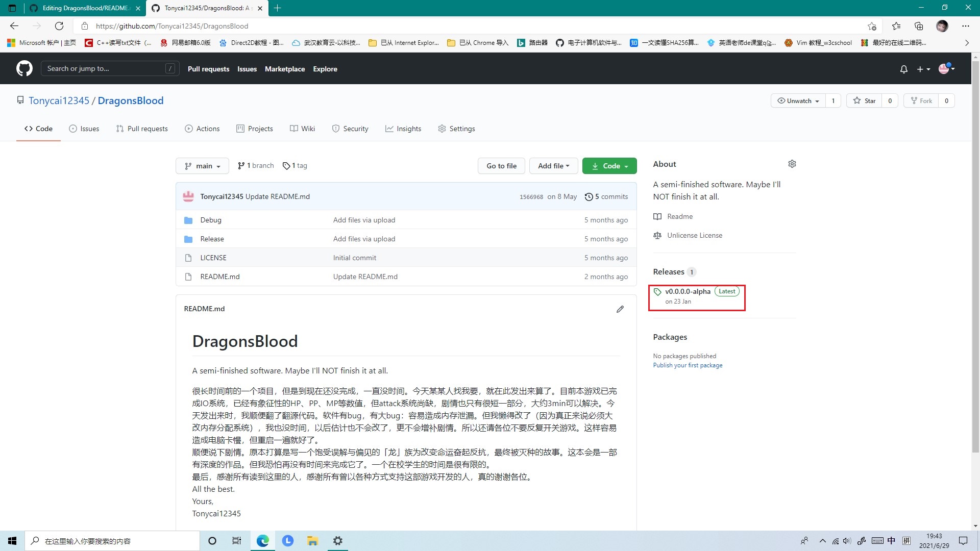Open the notifications bell icon

click(903, 69)
